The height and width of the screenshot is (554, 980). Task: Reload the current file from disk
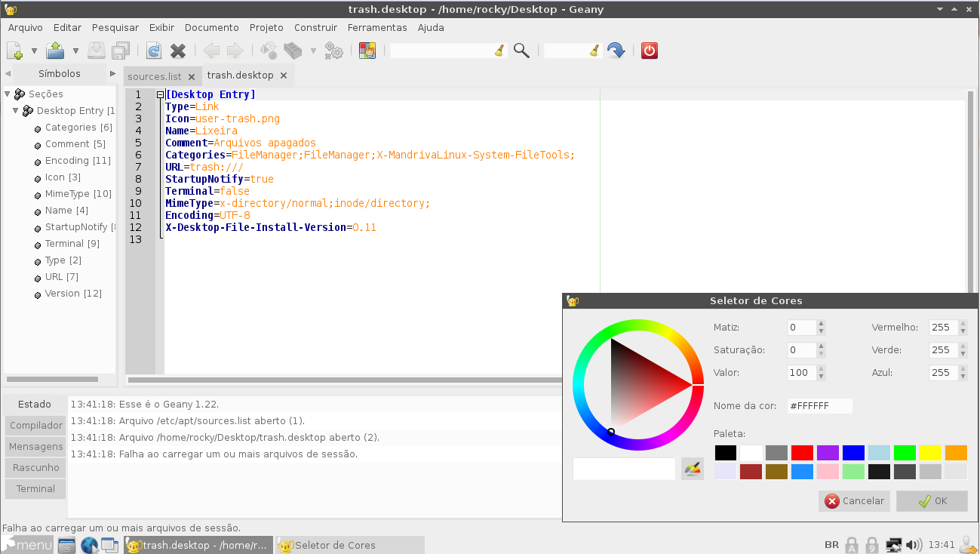(154, 51)
